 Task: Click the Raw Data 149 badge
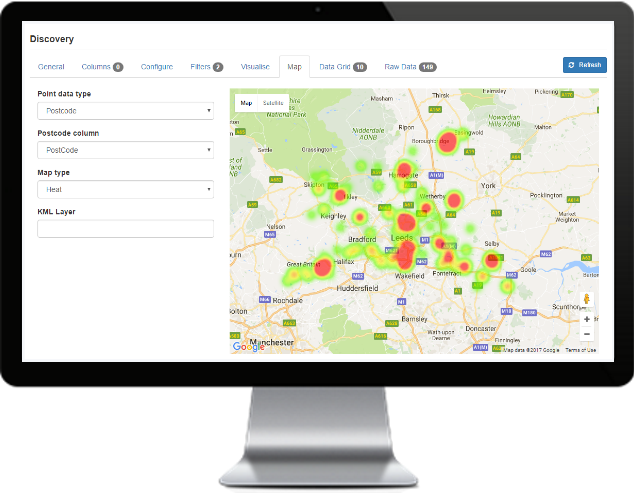428,67
